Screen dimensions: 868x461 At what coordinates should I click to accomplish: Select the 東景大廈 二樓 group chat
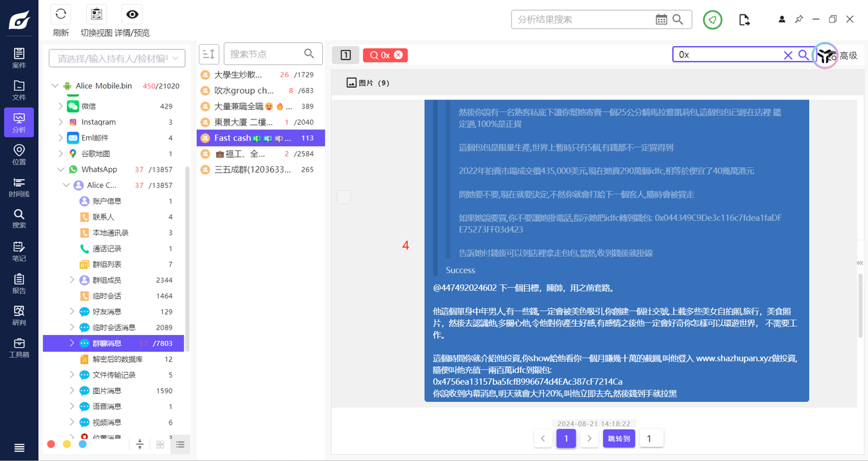(260, 122)
